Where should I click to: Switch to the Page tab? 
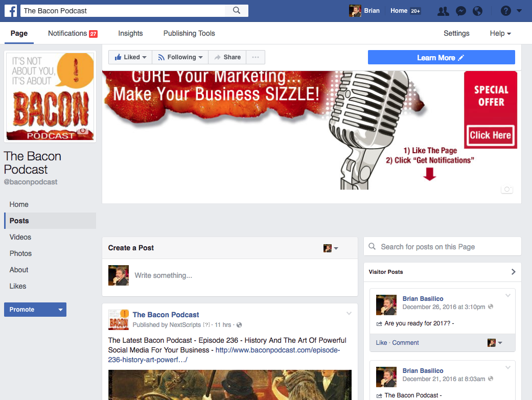[x=19, y=33]
